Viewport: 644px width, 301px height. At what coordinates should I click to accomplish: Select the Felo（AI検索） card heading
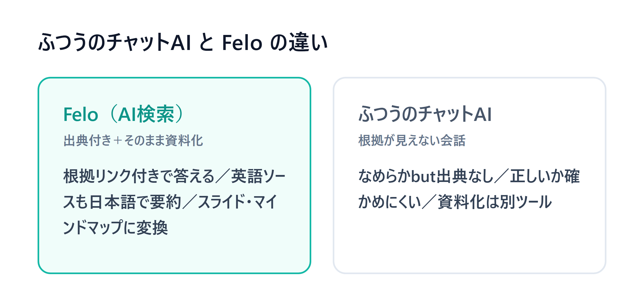pos(124,114)
